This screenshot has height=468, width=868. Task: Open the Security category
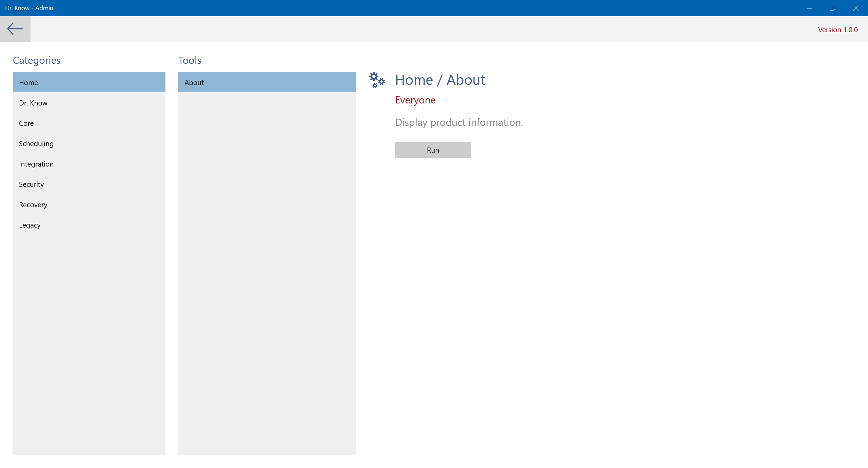pyautogui.click(x=89, y=184)
